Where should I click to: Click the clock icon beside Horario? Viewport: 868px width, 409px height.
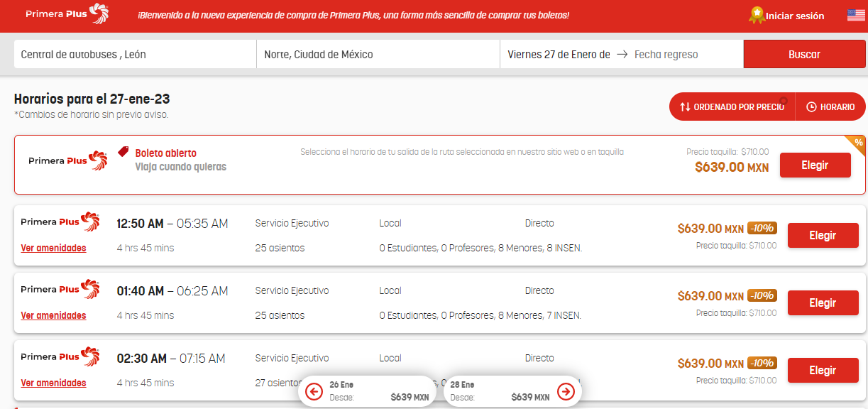pos(811,107)
